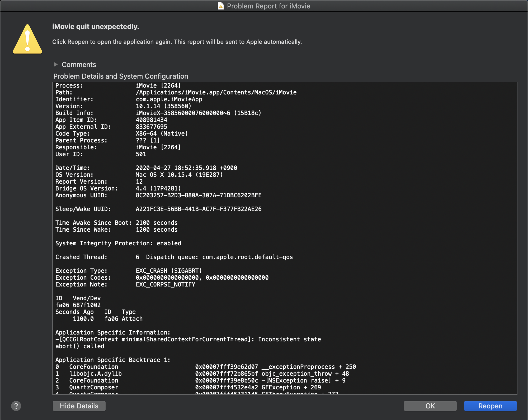528x420 pixels.
Task: Click the Exception Type 'EXC_CRASH (SIGABRT)'
Action: click(169, 271)
